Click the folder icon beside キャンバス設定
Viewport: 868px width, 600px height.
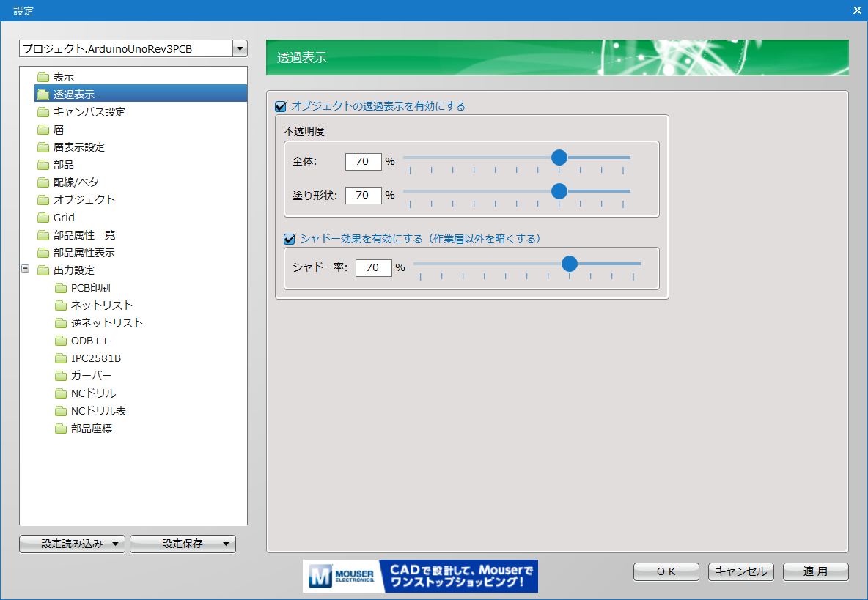(43, 112)
